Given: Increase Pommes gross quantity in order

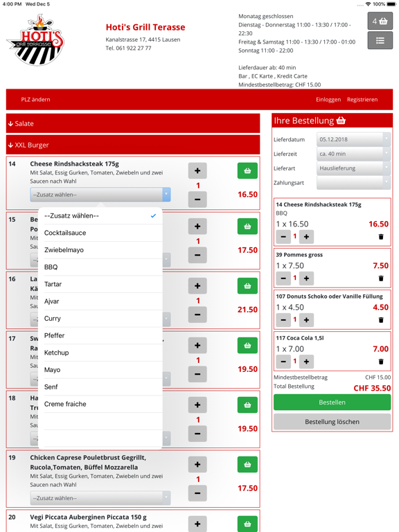Looking at the screenshot, I should coord(306,278).
